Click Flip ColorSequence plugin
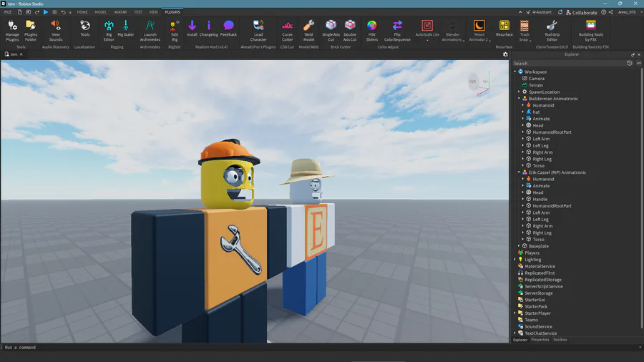Image resolution: width=644 pixels, height=362 pixels. pos(397,31)
